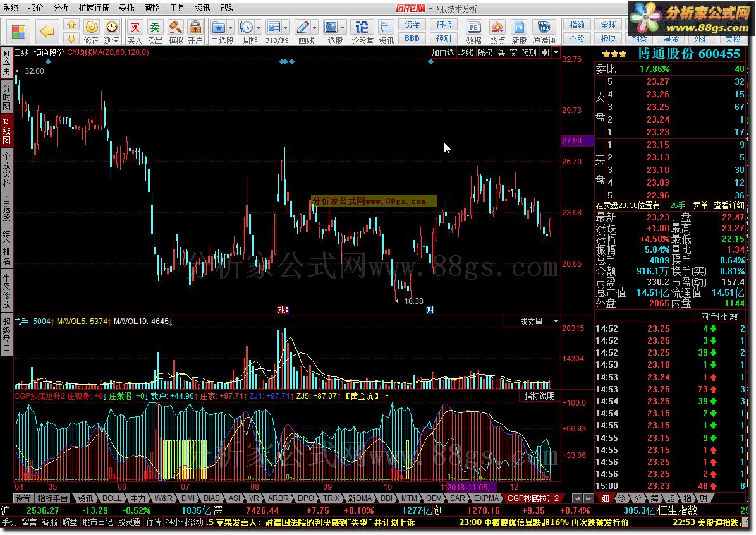
Task: Open the 论股堂 forum icon
Action: [362, 32]
